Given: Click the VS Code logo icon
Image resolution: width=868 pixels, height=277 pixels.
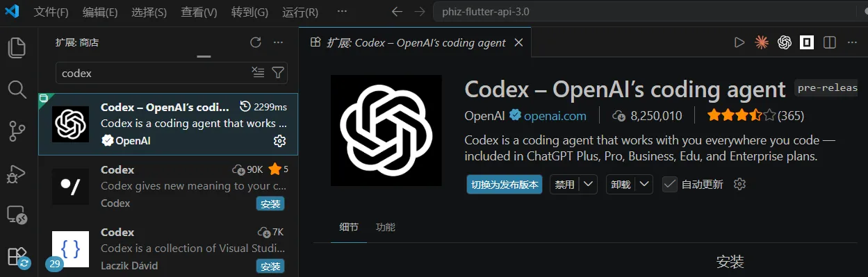Looking at the screenshot, I should 13,12.
